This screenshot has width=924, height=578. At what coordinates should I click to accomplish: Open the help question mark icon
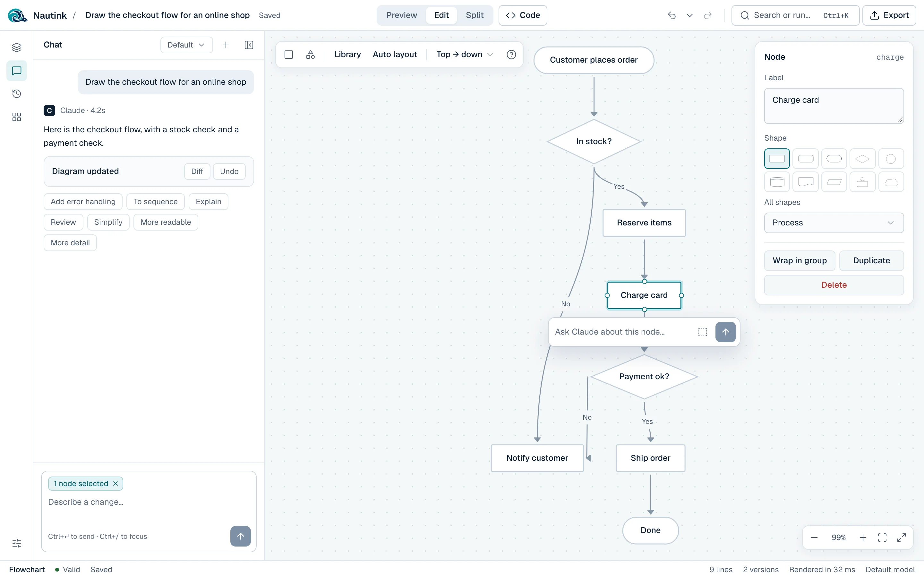[x=511, y=54]
